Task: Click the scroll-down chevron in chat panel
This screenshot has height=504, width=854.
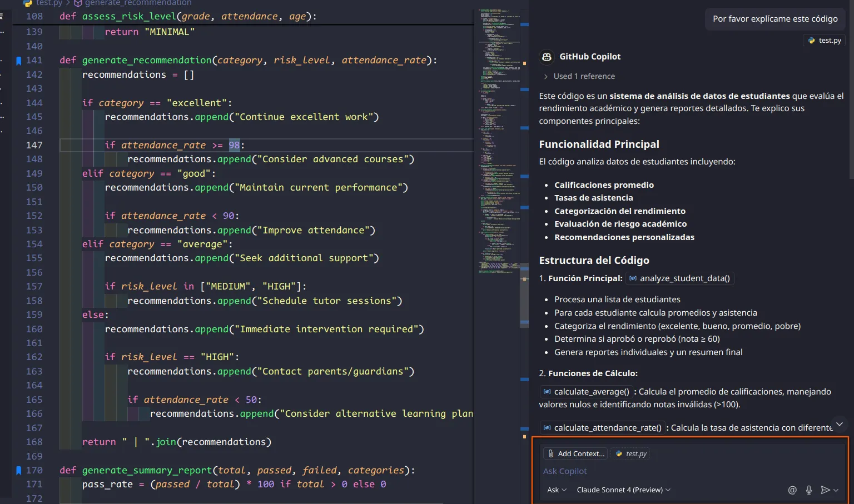Action: coord(840,424)
